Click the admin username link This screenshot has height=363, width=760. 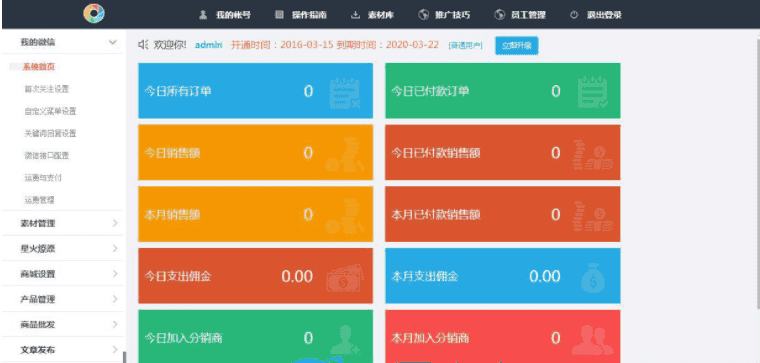tap(208, 45)
